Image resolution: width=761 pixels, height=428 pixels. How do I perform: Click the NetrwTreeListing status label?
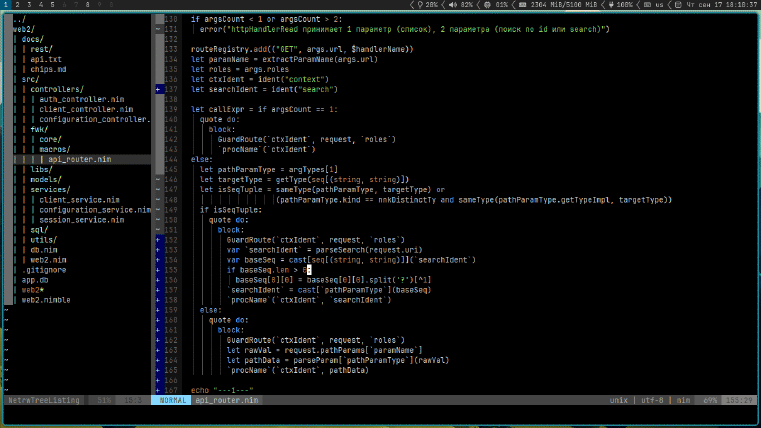coord(44,400)
